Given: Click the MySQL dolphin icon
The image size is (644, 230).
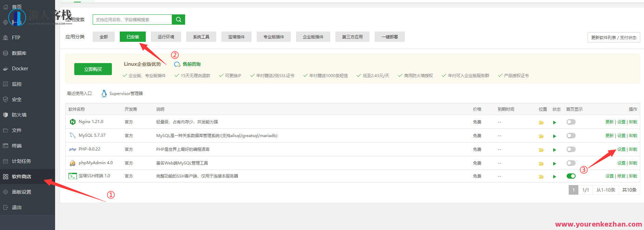Looking at the screenshot, I should (73, 135).
